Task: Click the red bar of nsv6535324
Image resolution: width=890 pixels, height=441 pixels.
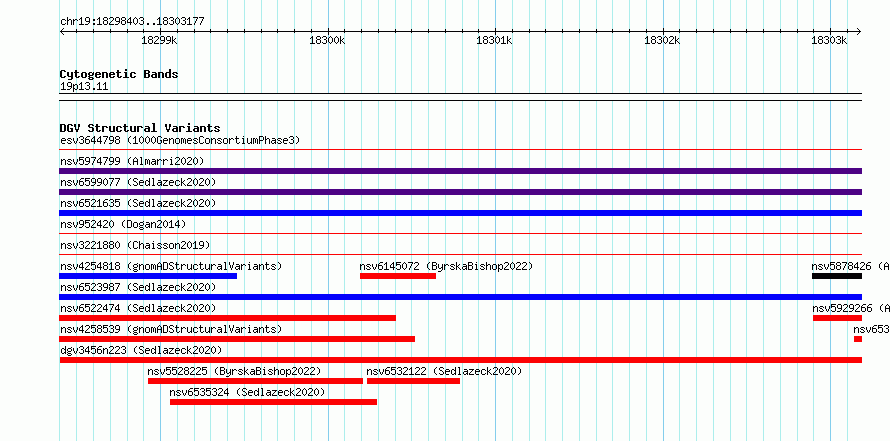Action: point(273,402)
